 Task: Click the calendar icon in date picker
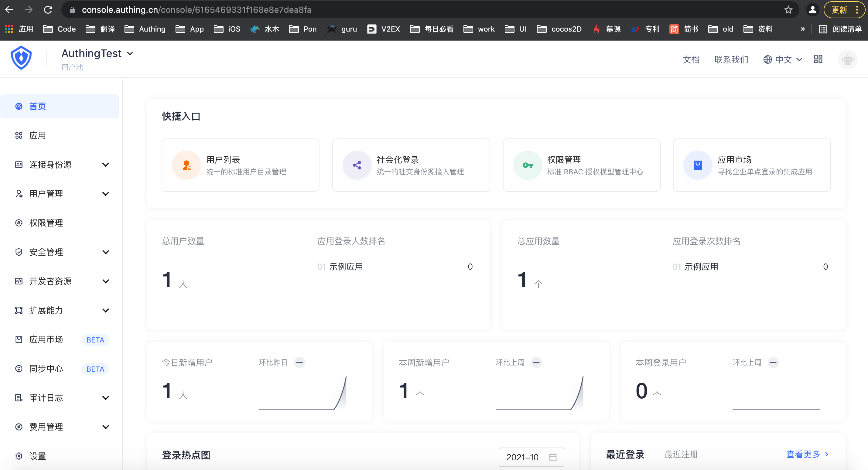pos(553,457)
